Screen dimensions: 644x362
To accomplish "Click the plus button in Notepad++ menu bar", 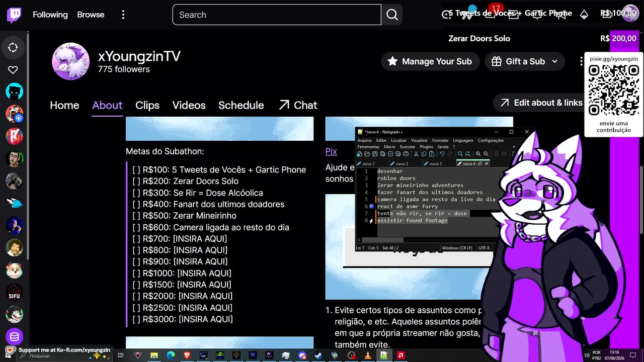I will pyautogui.click(x=514, y=147).
